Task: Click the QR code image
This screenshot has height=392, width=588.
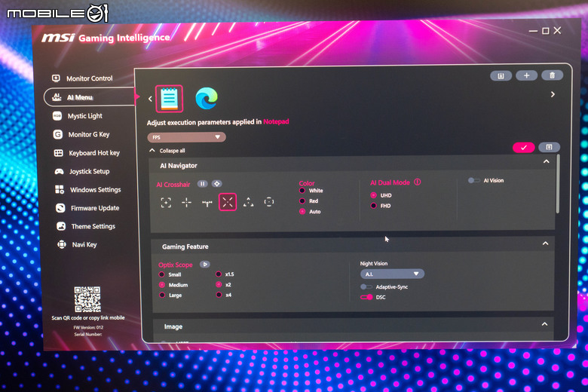Action: pyautogui.click(x=87, y=299)
